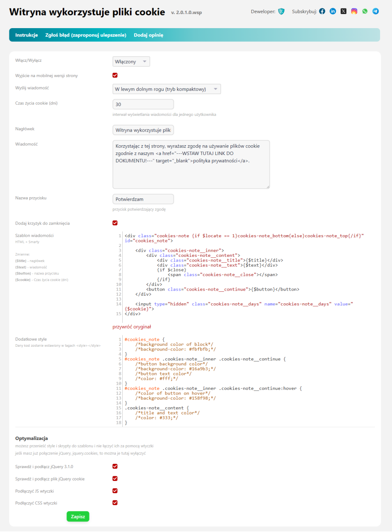Open the Instagram subscribe icon
Screen dimensions: 392x532
click(354, 12)
